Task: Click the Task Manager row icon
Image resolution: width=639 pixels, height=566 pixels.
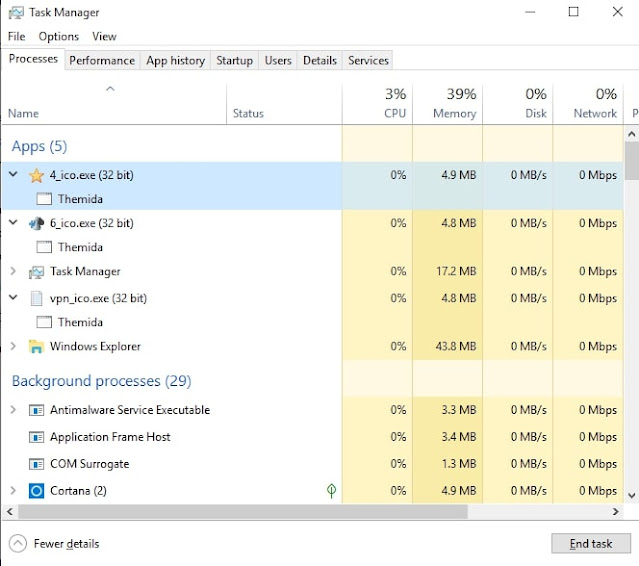Action: click(36, 272)
